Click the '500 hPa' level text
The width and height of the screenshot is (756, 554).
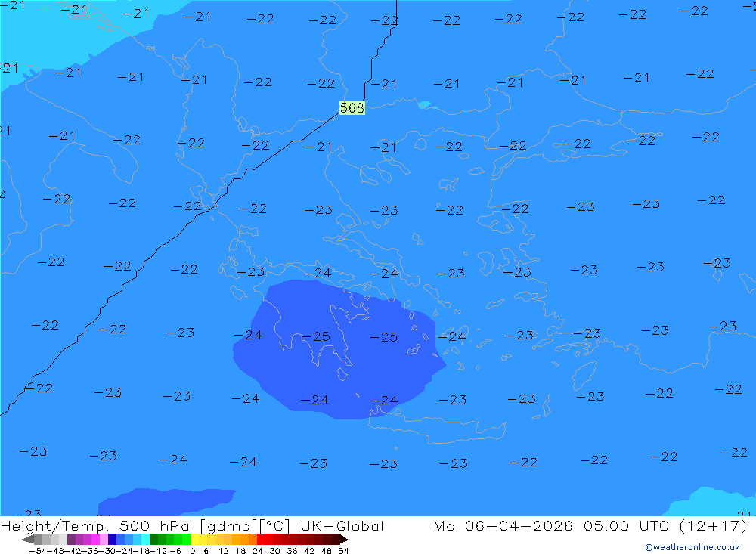[x=154, y=526]
